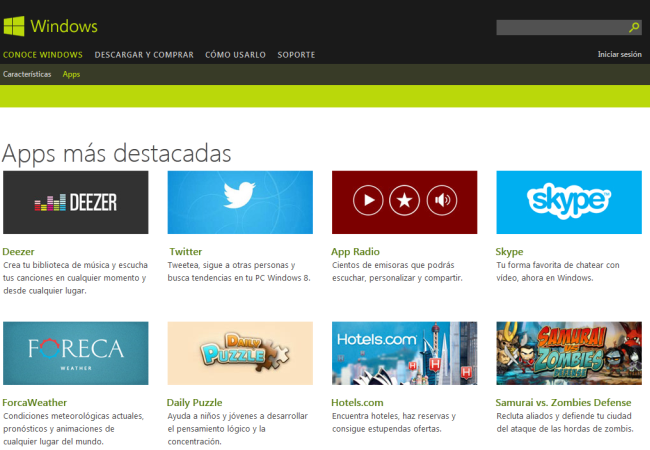Image resolution: width=650 pixels, height=450 pixels.
Task: Click the 'Apps más destacadas' heading
Action: [116, 154]
